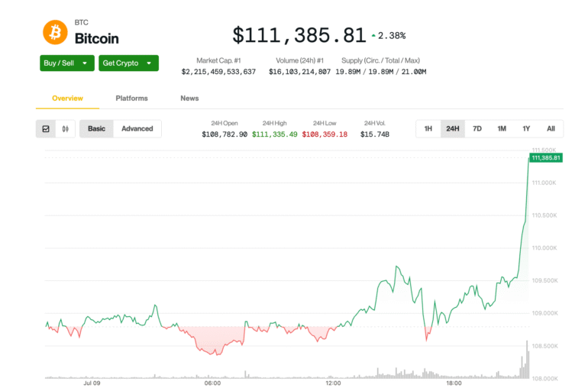The height and width of the screenshot is (388, 588).
Task: Open the Buy / Sell dropdown
Action: (x=67, y=63)
